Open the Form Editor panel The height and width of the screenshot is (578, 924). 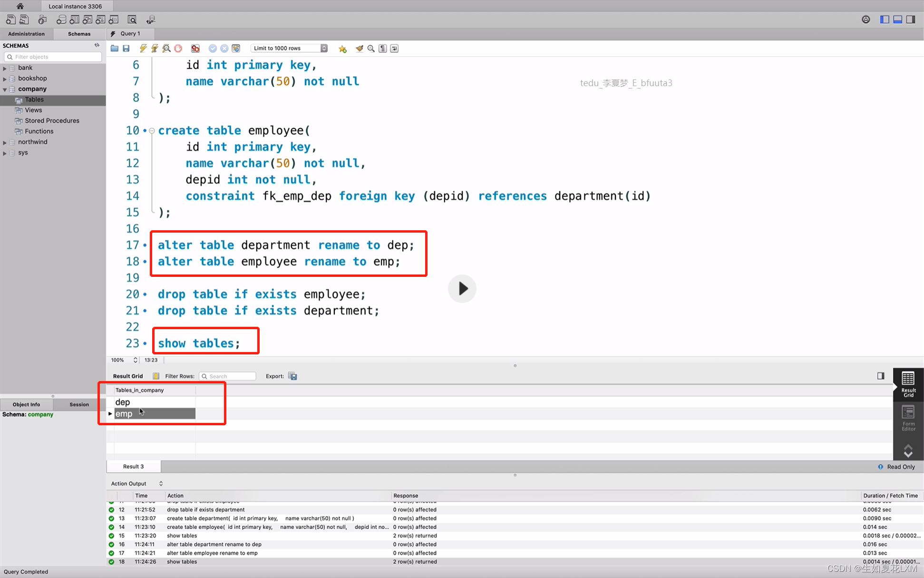coord(908,418)
